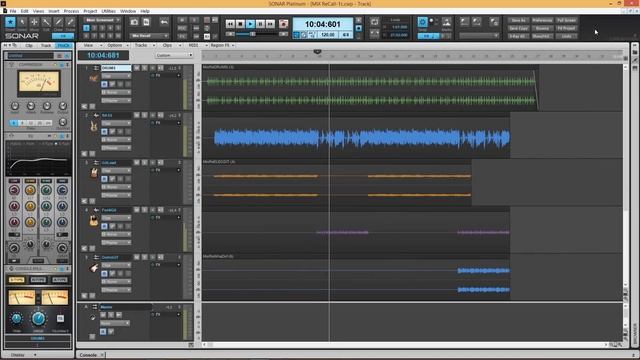Click the compressor VU meter display
Screen dimensions: 640x360
click(x=39, y=82)
